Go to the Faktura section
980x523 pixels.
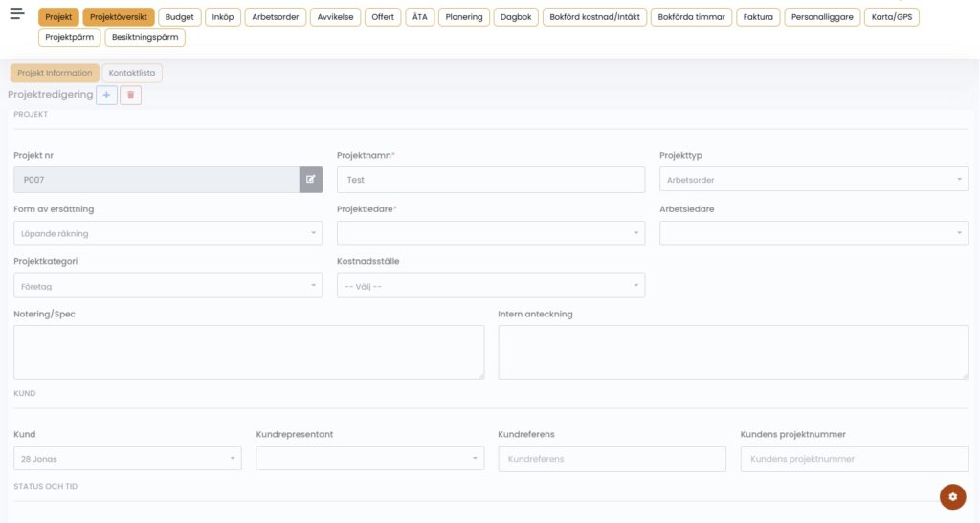[x=757, y=17]
